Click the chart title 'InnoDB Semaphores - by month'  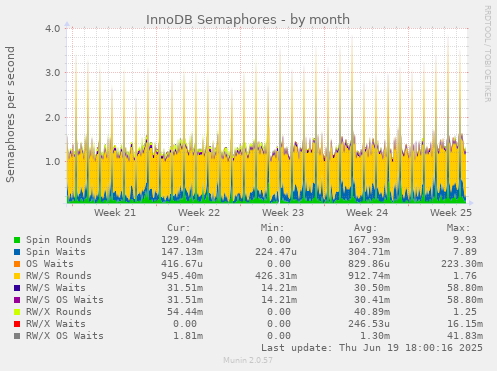tap(248, 20)
